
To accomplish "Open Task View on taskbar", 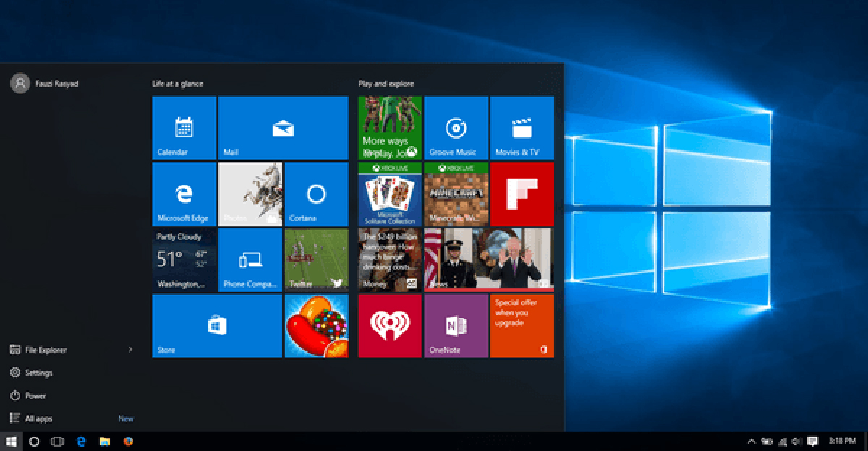I will [x=57, y=441].
